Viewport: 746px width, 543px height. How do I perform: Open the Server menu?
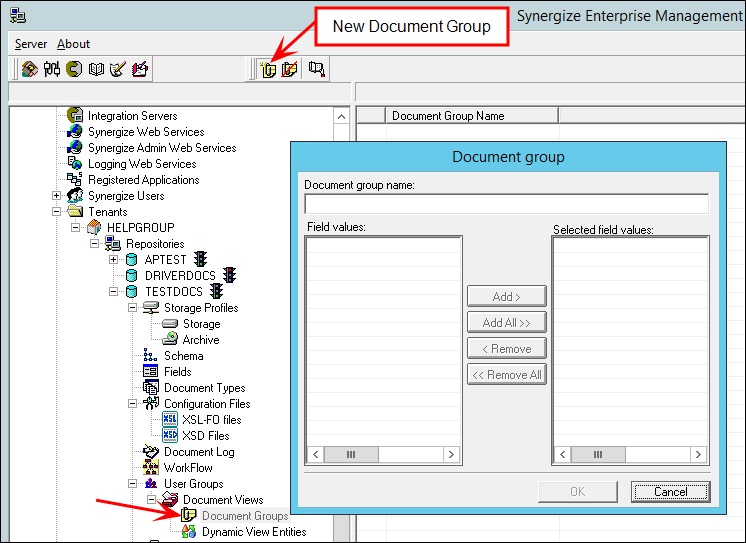[31, 44]
